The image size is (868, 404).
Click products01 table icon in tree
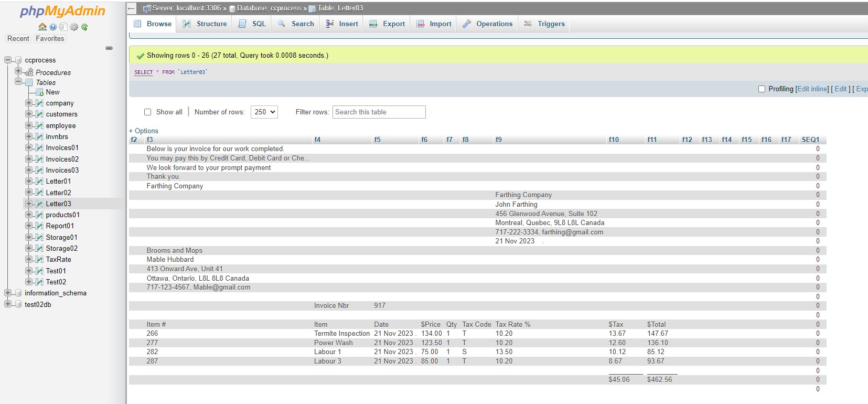[39, 215]
